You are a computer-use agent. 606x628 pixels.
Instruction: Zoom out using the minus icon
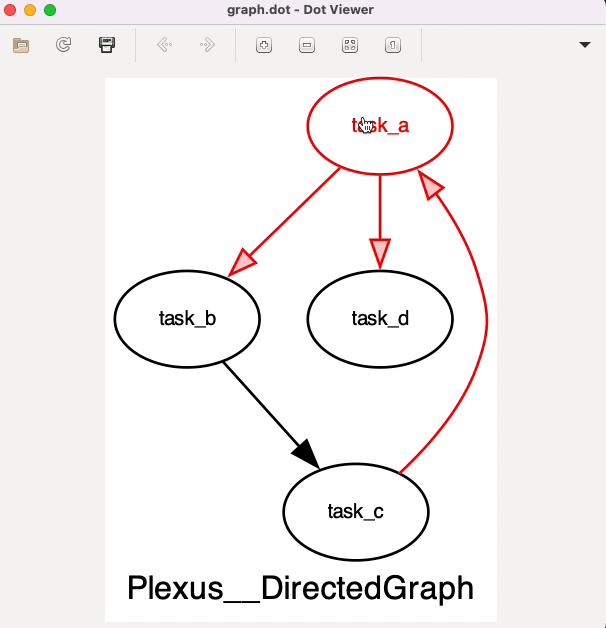point(307,45)
